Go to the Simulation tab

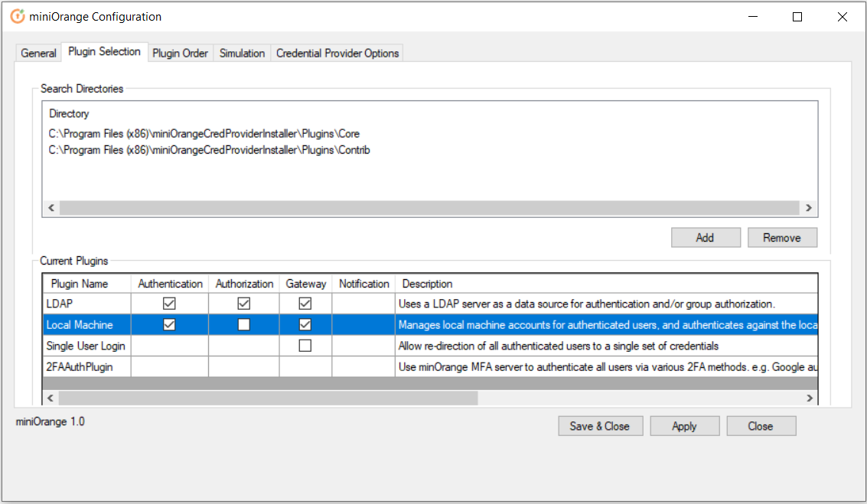(x=242, y=53)
